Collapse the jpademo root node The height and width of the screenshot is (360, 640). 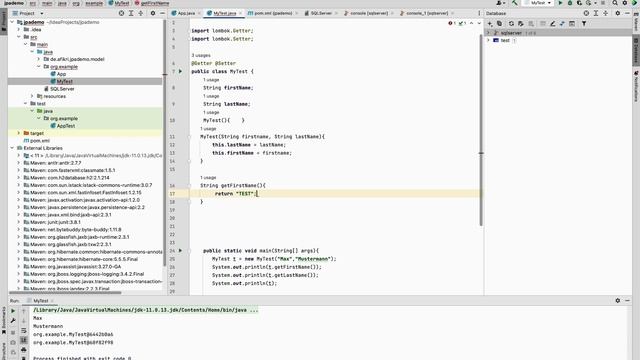(12, 22)
